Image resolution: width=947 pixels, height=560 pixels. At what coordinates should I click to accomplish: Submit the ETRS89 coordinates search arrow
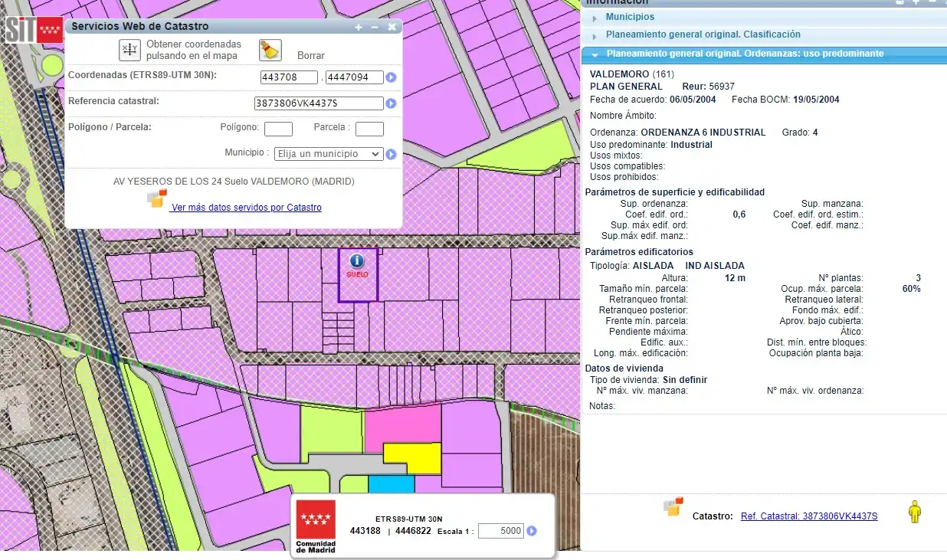(391, 77)
